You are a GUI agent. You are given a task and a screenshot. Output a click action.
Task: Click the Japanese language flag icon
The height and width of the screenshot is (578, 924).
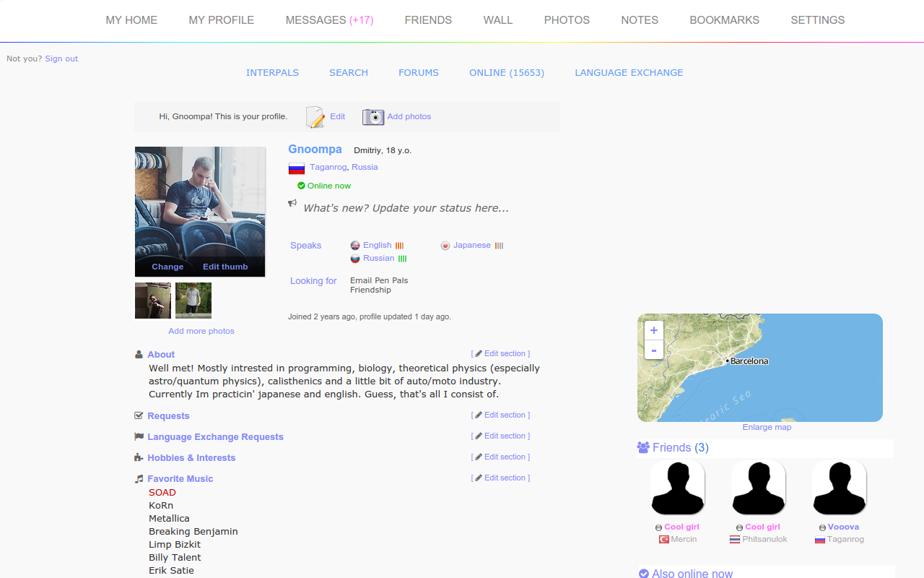445,246
